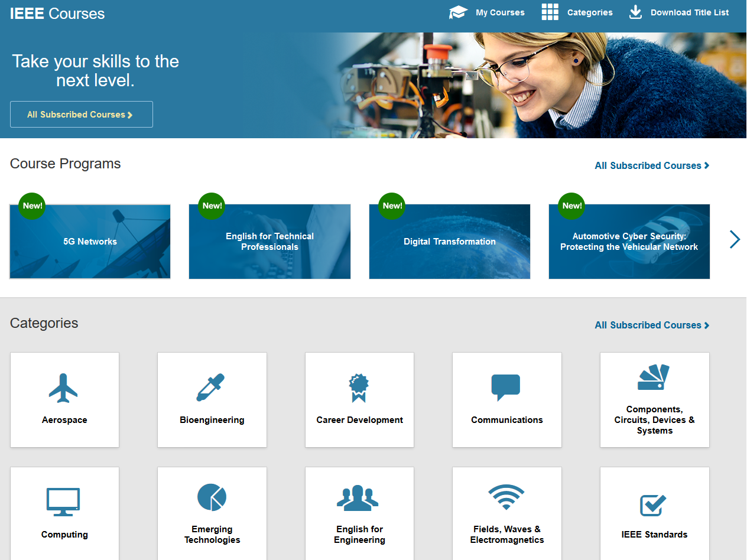Open the Categories menu text in header
Image resolution: width=747 pixels, height=560 pixels.
590,12
